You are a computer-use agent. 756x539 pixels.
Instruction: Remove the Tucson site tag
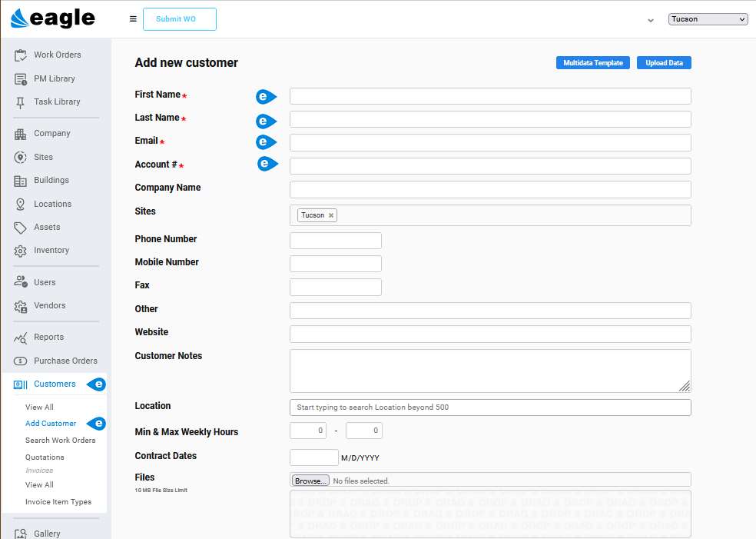click(x=330, y=216)
